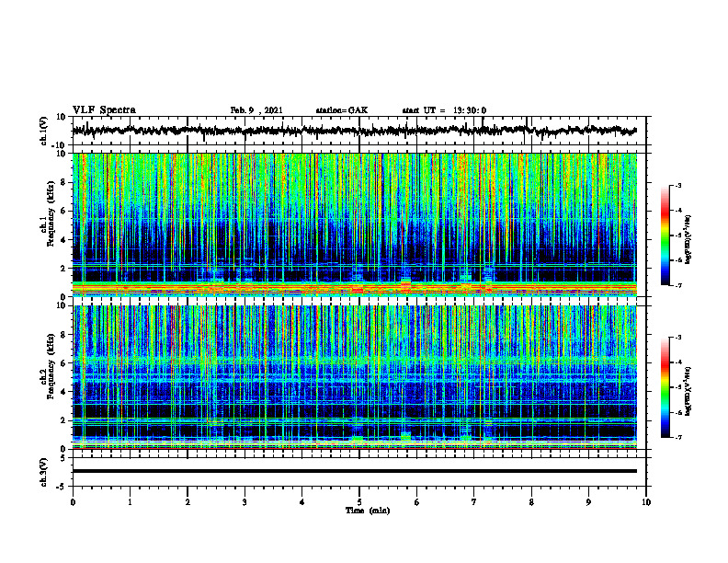Image resolution: width=728 pixels, height=563 pixels.
Task: Click time axis tick label "8"
Action: tap(531, 502)
